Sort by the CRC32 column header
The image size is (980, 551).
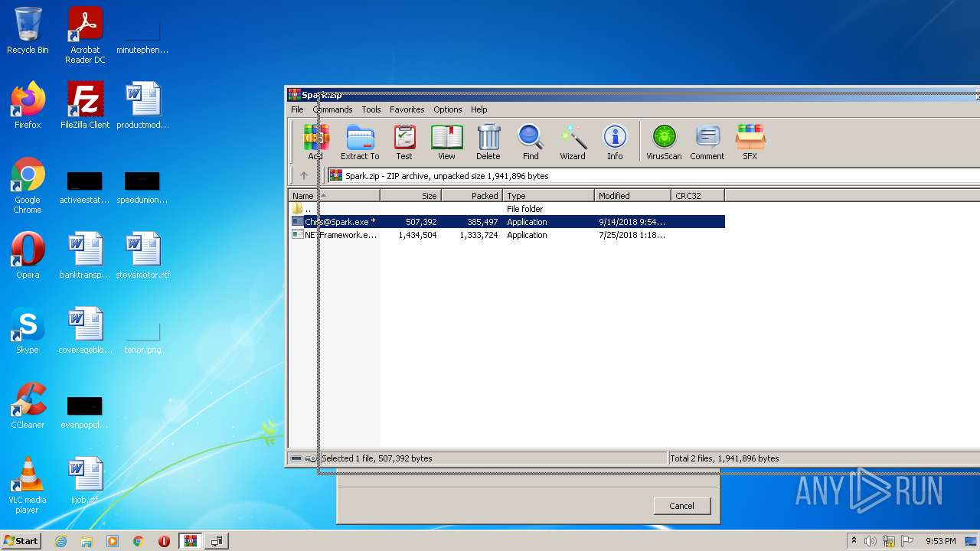(x=697, y=196)
